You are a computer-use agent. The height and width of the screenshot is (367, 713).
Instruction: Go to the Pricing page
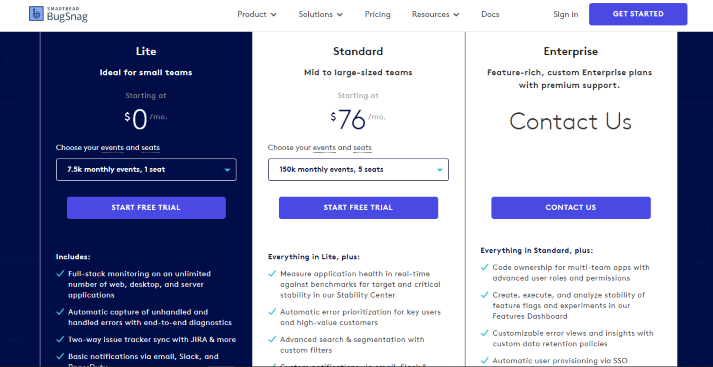click(377, 15)
